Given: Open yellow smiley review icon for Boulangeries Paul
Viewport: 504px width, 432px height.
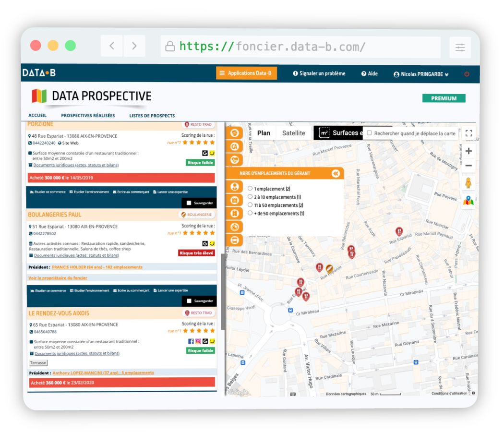Looking at the screenshot, I should (212, 243).
